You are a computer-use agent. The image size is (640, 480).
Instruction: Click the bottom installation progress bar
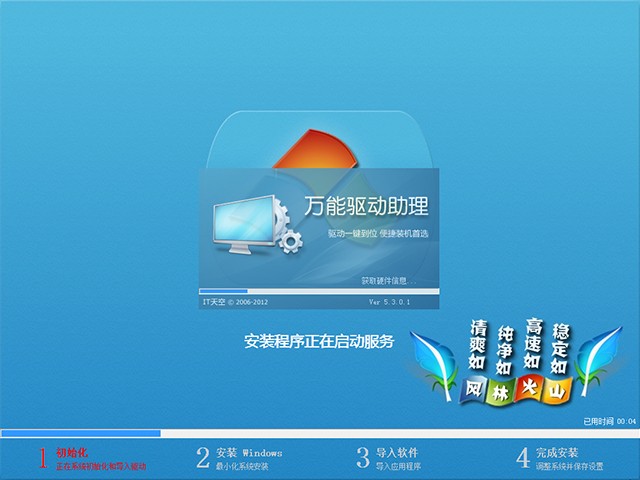[320, 433]
